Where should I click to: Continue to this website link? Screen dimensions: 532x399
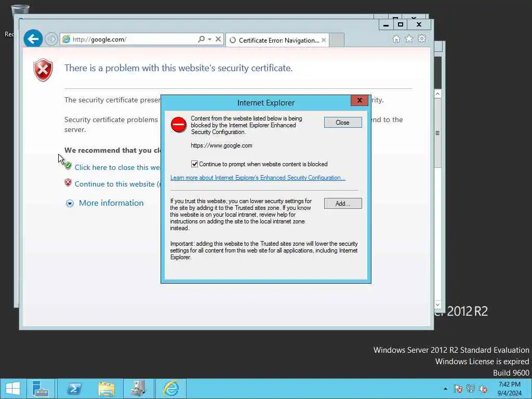[x=117, y=184]
